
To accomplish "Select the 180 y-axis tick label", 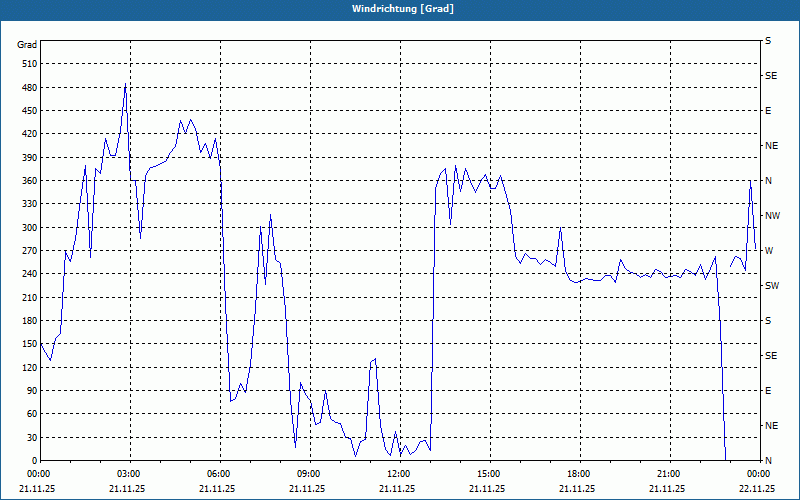I will click(30, 321).
